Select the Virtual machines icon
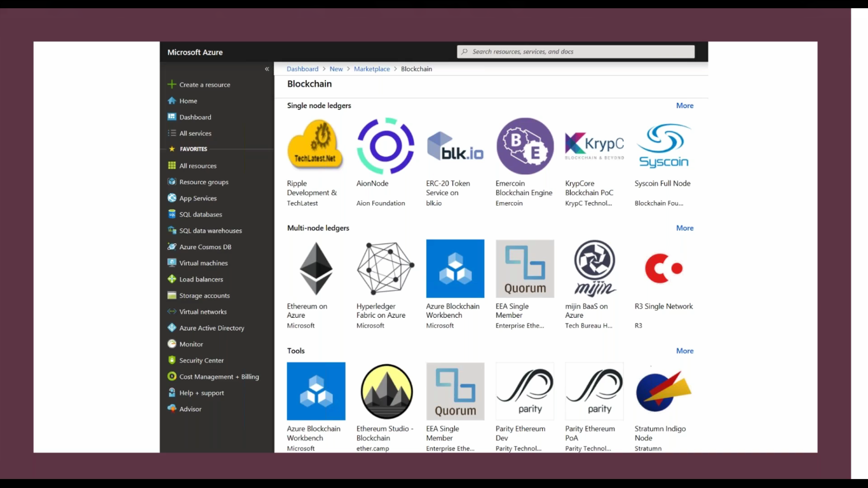Screen dimensions: 868x488 pos(172,263)
